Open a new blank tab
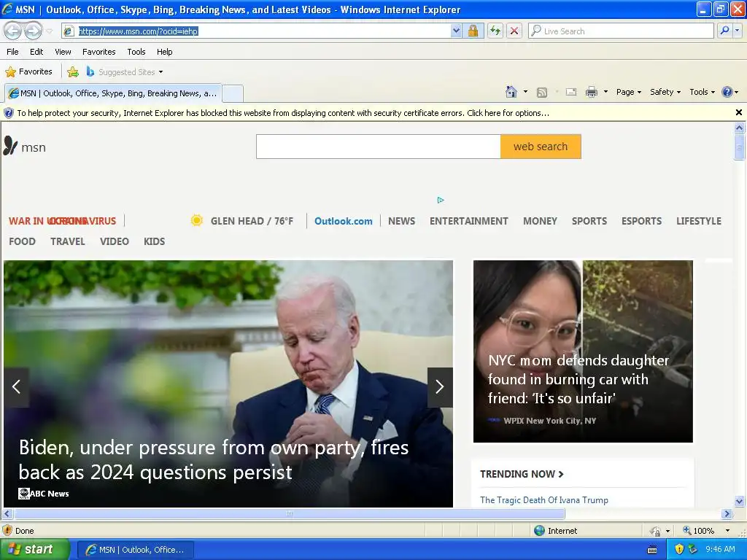The height and width of the screenshot is (560, 747). (x=233, y=93)
